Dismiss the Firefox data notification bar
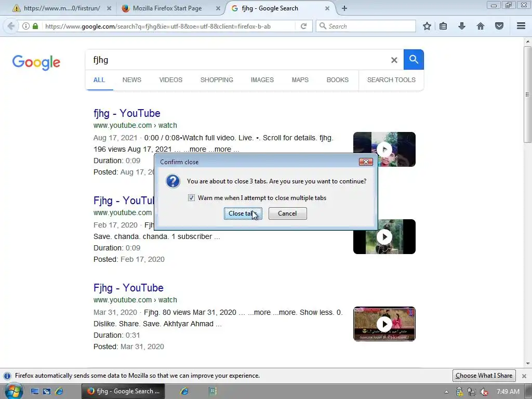 point(524,376)
